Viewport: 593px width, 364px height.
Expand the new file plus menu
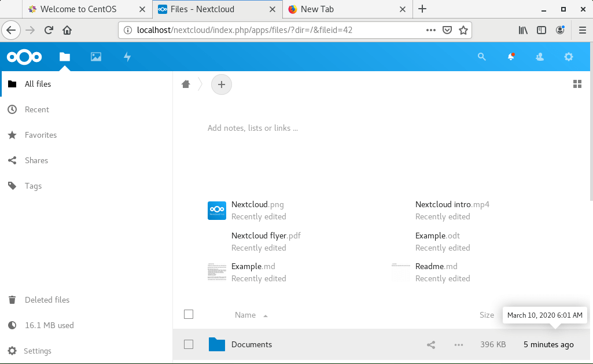[x=221, y=84]
